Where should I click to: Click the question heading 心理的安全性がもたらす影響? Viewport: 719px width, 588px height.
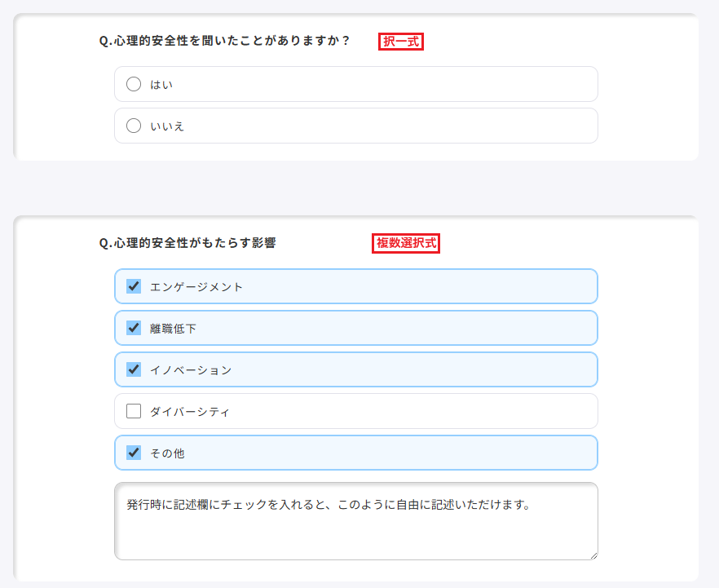[x=187, y=243]
